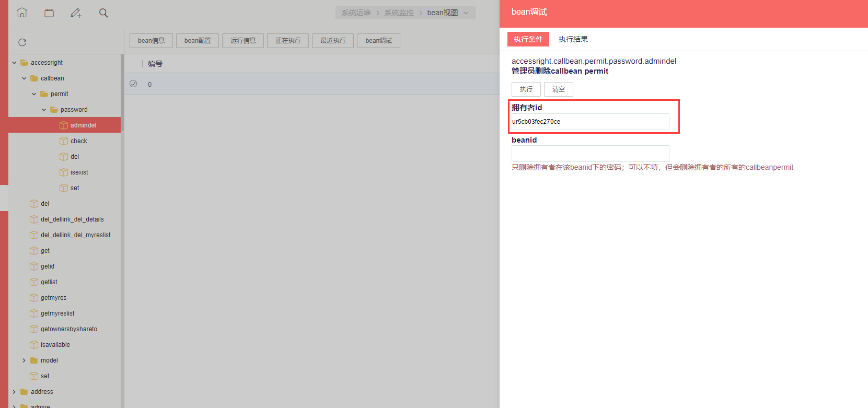
Task: Select the getownersbyshareto tree item
Action: tap(69, 329)
